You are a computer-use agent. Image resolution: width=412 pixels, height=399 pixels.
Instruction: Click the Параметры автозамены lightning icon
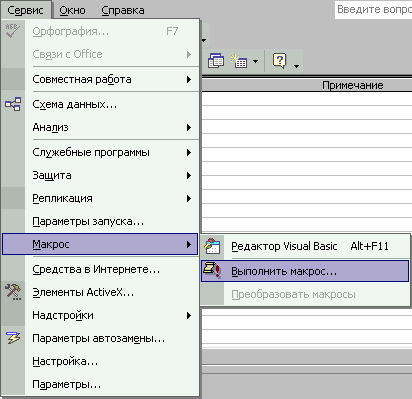[x=13, y=338]
